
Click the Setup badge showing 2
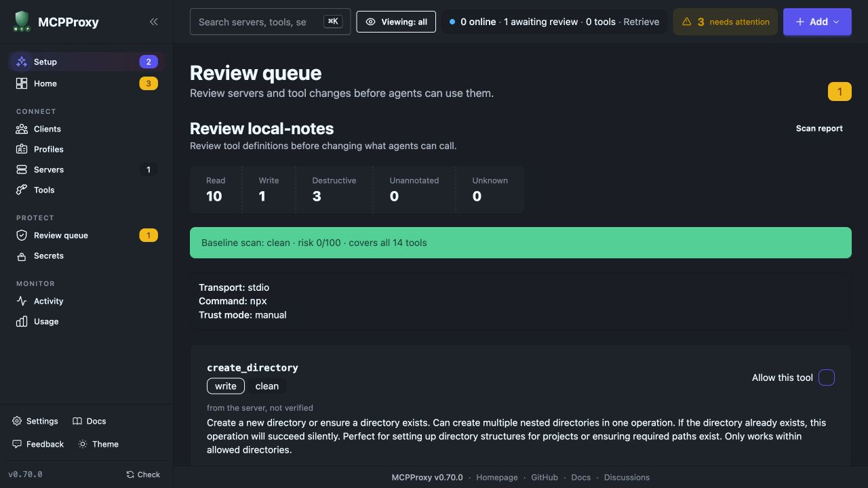[149, 62]
